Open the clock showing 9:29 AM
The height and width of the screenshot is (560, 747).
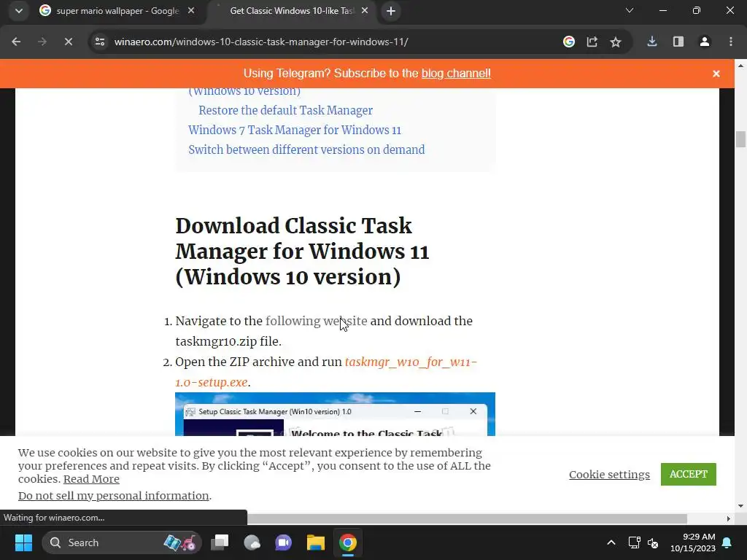(693, 542)
